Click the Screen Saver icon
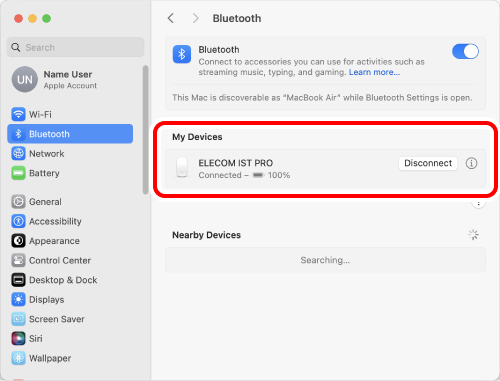Screen dimensions: 500x381 click(18, 319)
